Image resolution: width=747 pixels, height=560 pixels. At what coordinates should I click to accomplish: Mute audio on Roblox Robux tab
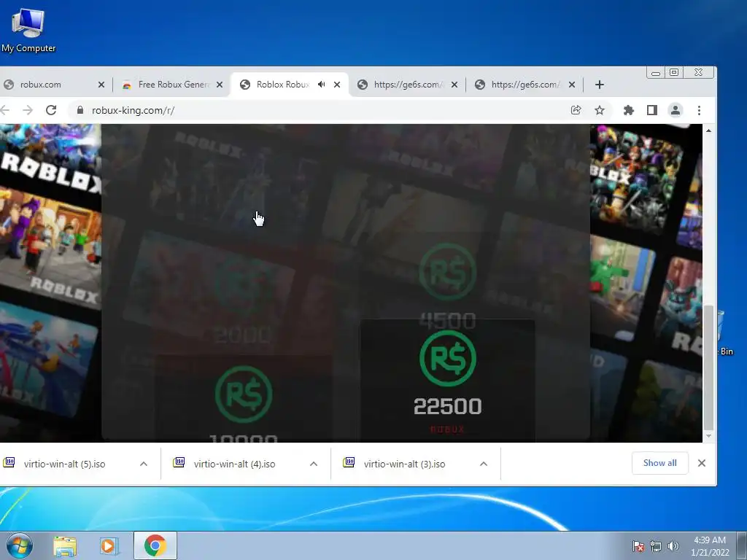(x=321, y=85)
